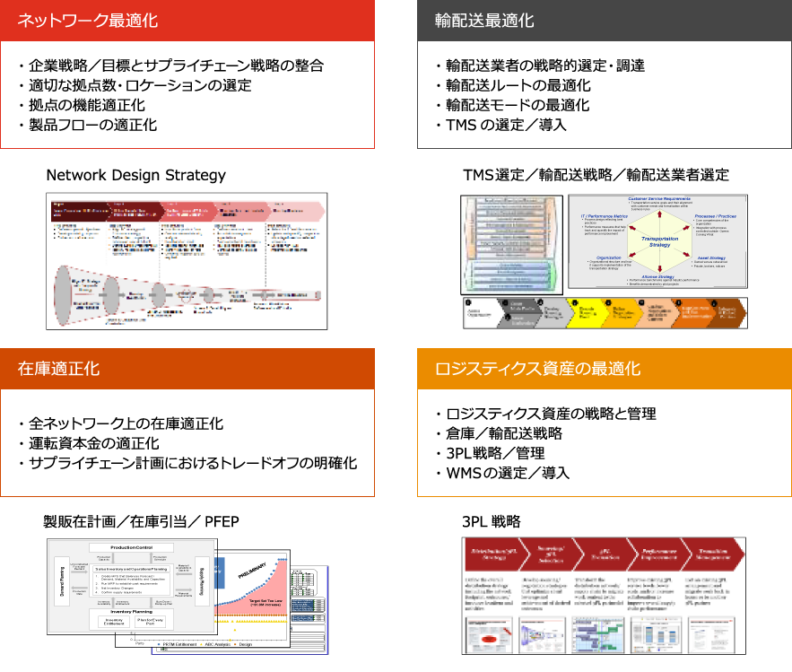Click the 在庫適正化 section header
The height and width of the screenshot is (672, 792).
[187, 369]
